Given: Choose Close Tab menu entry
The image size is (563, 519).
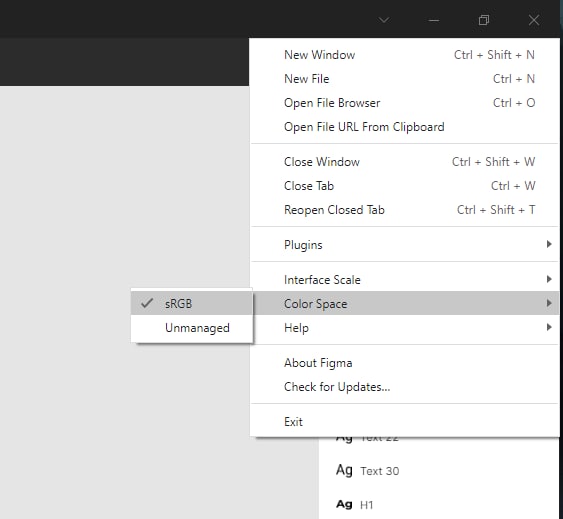Looking at the screenshot, I should [404, 186].
